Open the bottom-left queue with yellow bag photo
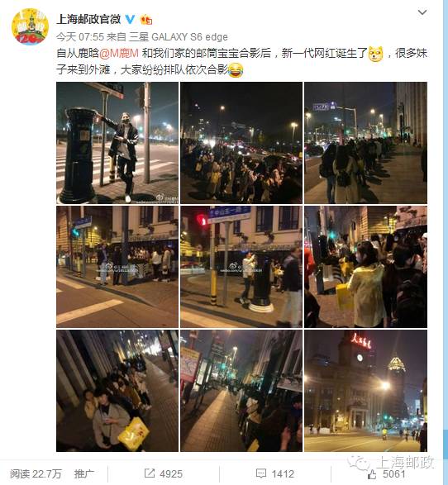Screen dimensions: 448x485 pos(117,391)
